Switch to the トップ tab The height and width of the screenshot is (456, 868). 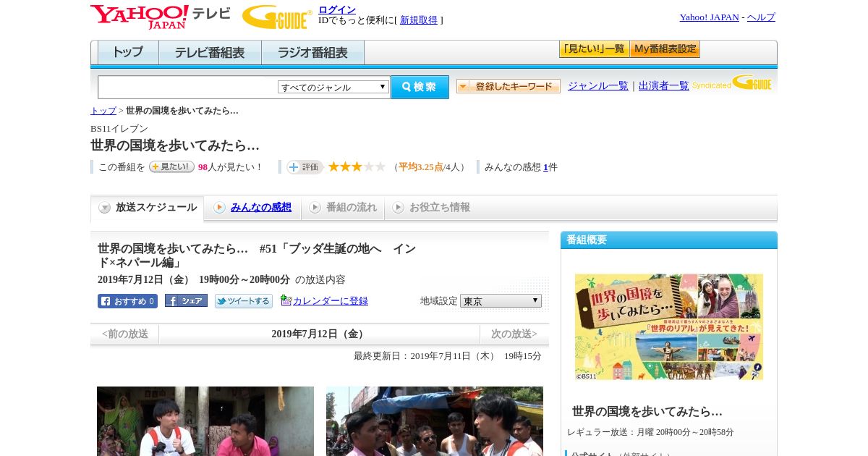point(128,53)
